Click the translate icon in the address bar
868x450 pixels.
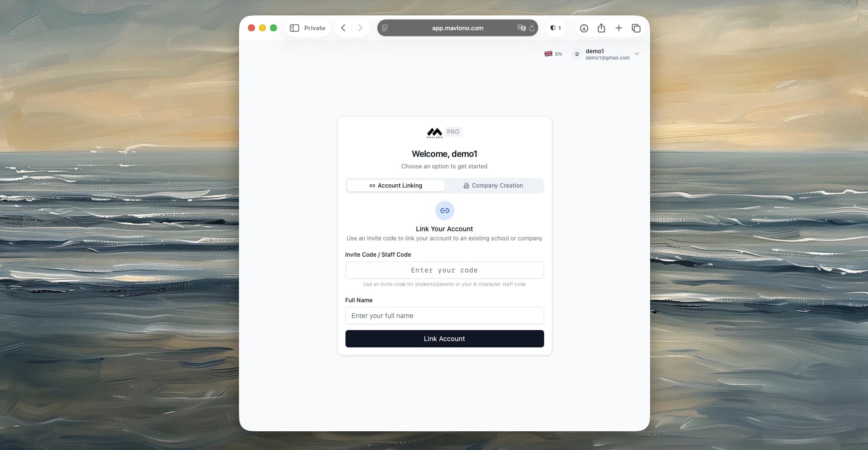(x=521, y=28)
